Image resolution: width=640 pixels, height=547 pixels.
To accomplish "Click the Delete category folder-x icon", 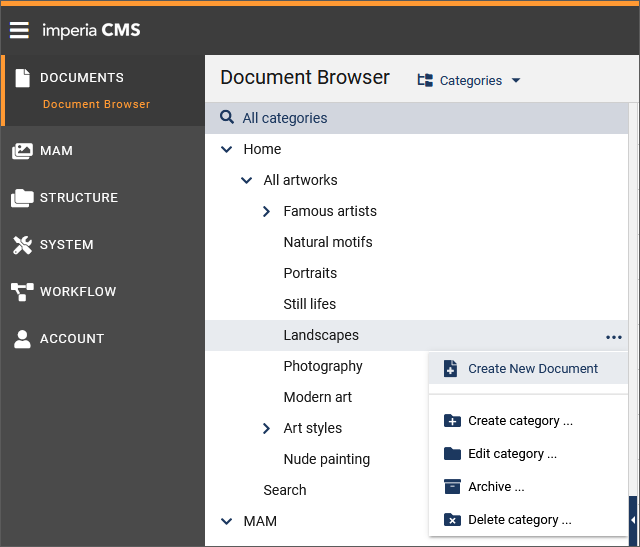I will coord(452,520).
